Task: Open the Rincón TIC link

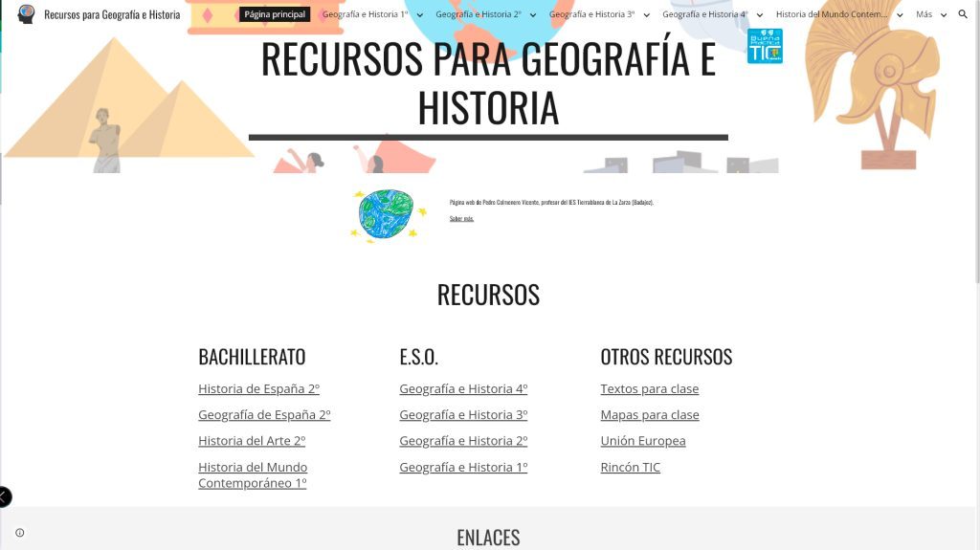Action: tap(630, 467)
